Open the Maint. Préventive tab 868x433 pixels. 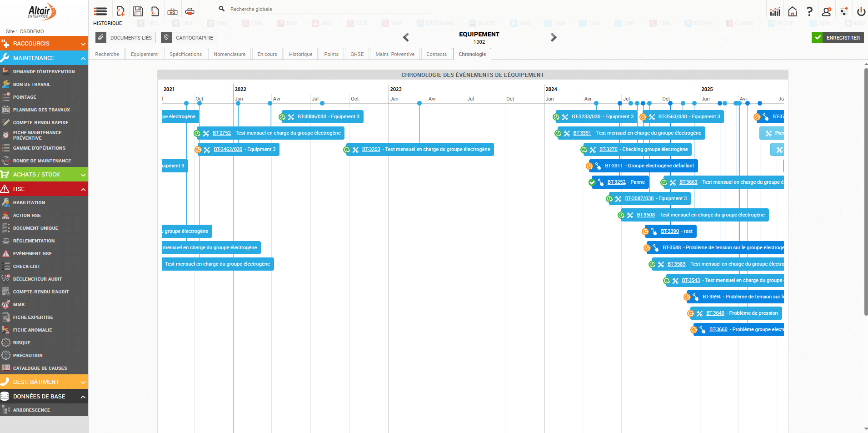tap(394, 54)
